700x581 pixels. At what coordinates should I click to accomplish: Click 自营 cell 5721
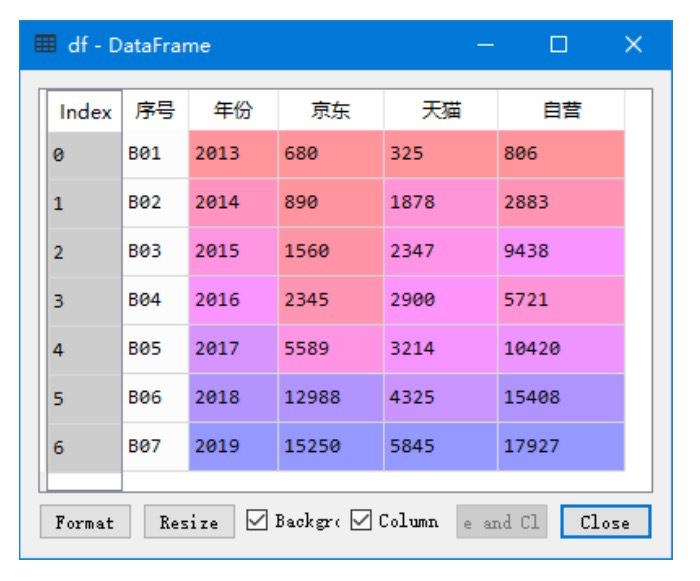561,300
